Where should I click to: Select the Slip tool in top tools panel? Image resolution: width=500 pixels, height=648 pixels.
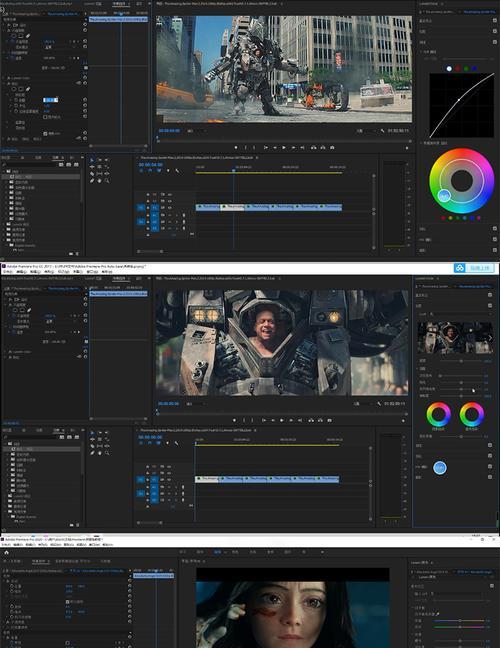pos(99,174)
